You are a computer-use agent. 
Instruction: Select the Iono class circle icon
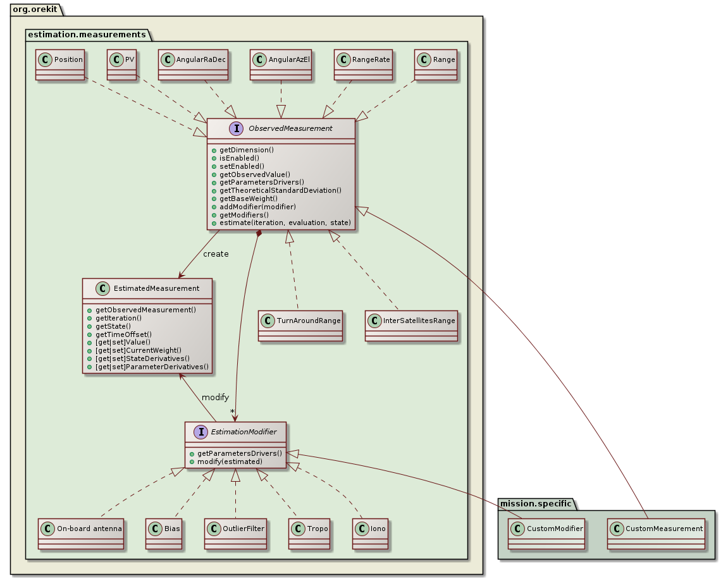(361, 529)
